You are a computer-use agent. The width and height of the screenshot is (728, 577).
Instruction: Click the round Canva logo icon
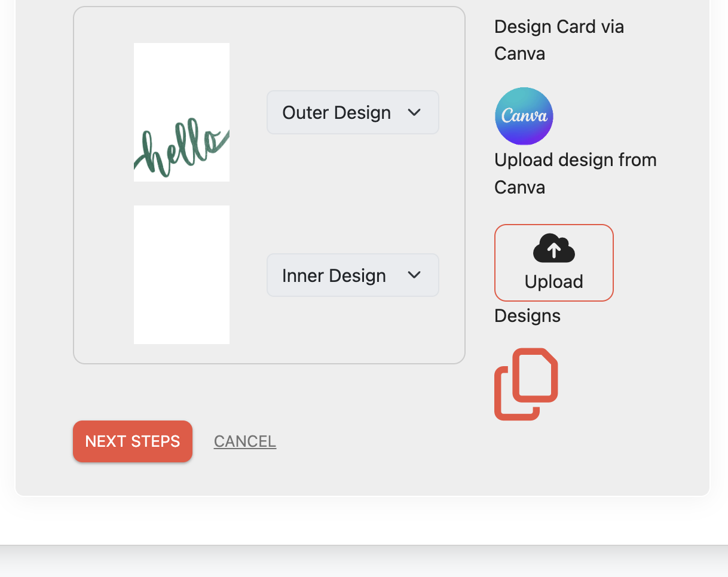[x=524, y=116]
